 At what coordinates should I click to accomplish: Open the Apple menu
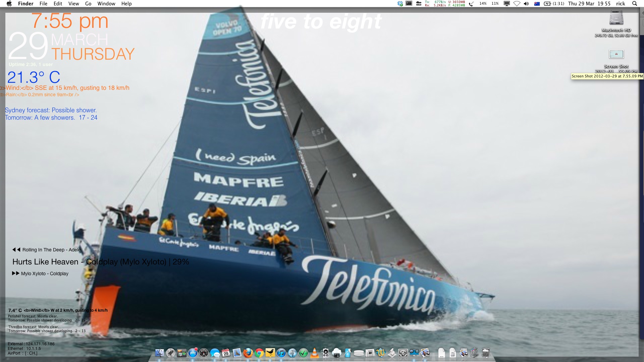[9, 3]
